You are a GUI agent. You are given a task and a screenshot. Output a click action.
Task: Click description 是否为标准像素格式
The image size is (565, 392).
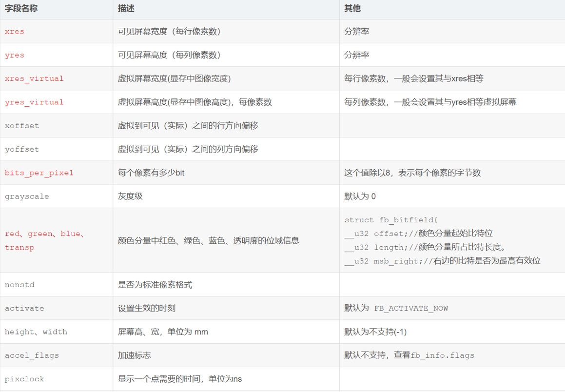click(x=155, y=285)
